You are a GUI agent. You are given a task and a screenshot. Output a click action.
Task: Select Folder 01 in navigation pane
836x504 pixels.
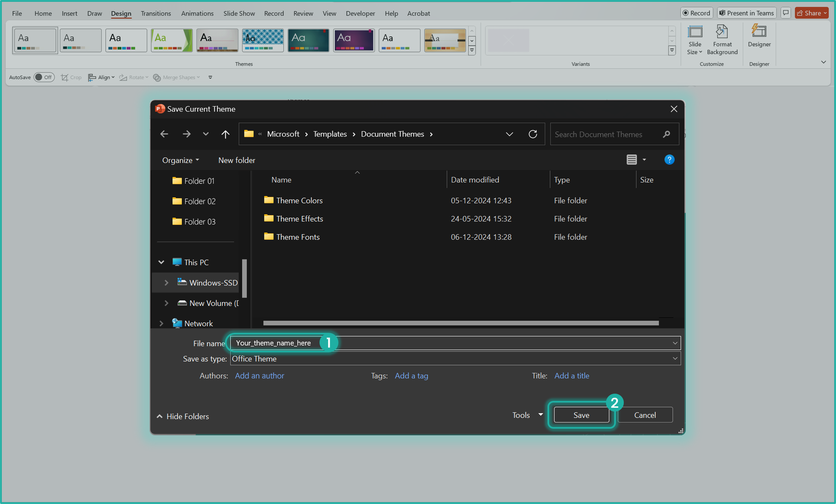[193, 181]
